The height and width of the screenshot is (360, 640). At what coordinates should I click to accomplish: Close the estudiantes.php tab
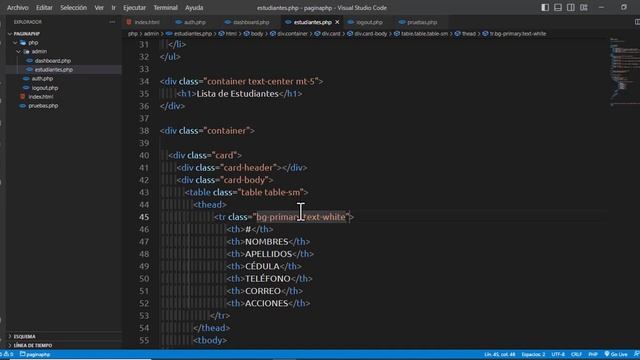click(337, 22)
